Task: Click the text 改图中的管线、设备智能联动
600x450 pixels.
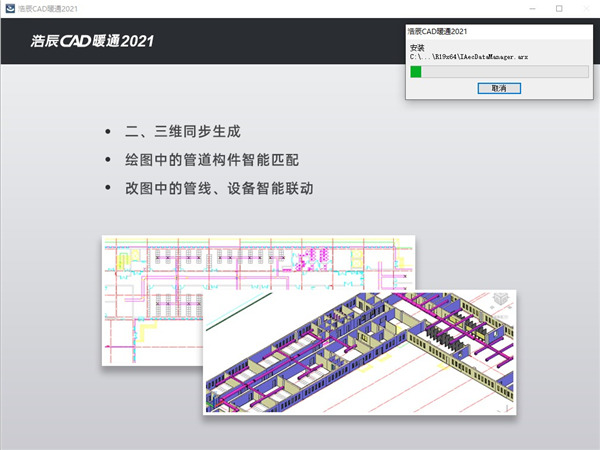Action: [x=219, y=188]
